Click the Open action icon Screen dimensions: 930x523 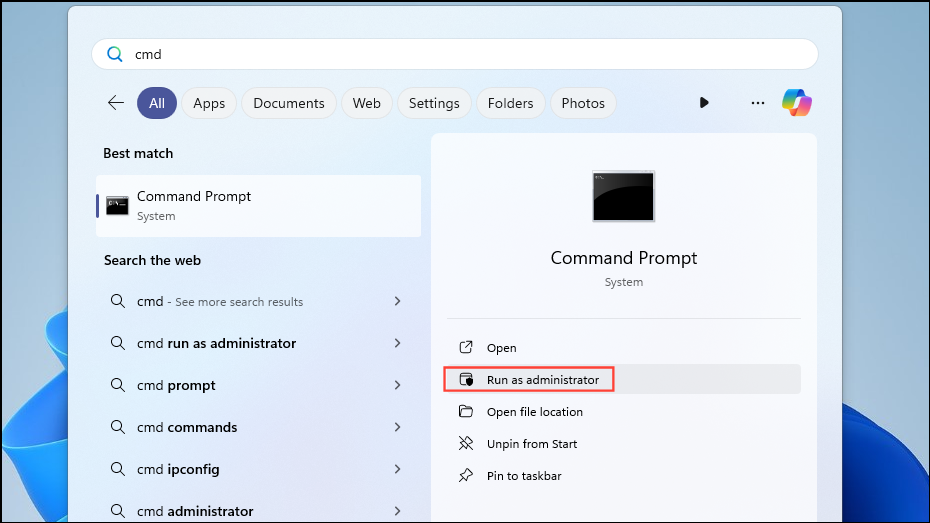point(466,347)
